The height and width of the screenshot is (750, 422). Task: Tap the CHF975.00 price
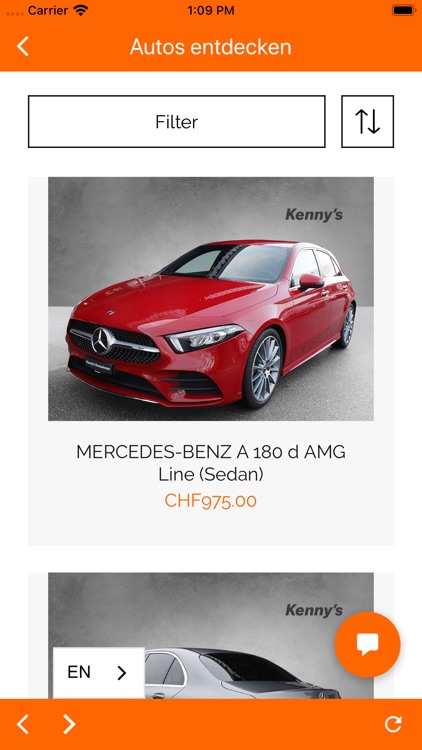211,501
